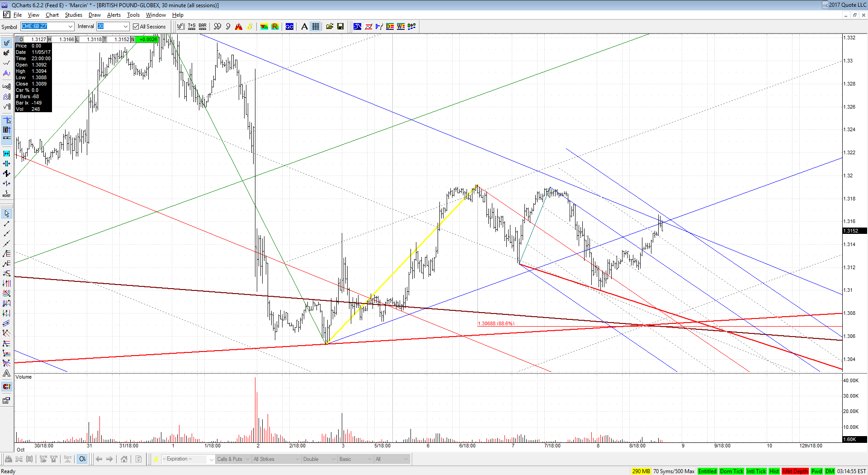The width and height of the screenshot is (868, 475).
Task: Open the T+S time and sales icon
Action: 192,27
